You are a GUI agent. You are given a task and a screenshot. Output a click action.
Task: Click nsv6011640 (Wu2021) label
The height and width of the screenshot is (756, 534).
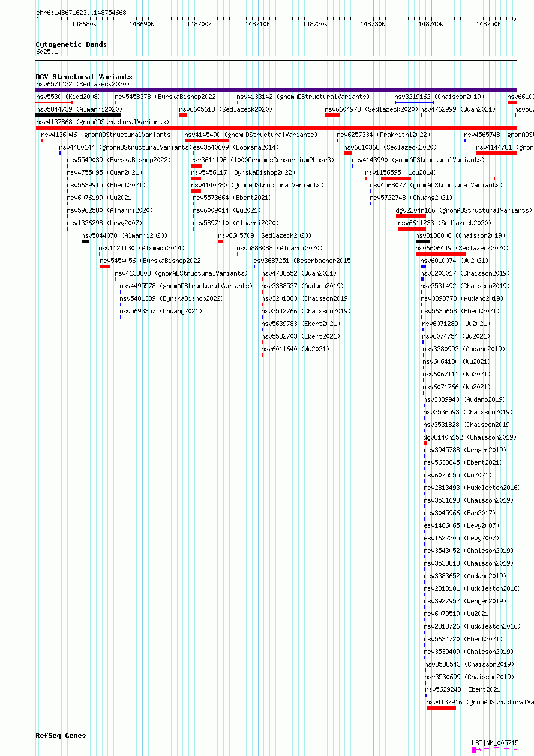[x=295, y=349]
